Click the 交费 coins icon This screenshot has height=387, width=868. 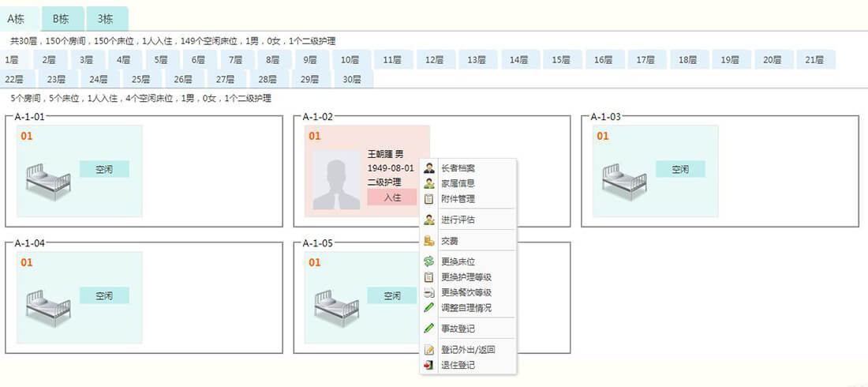pos(429,241)
